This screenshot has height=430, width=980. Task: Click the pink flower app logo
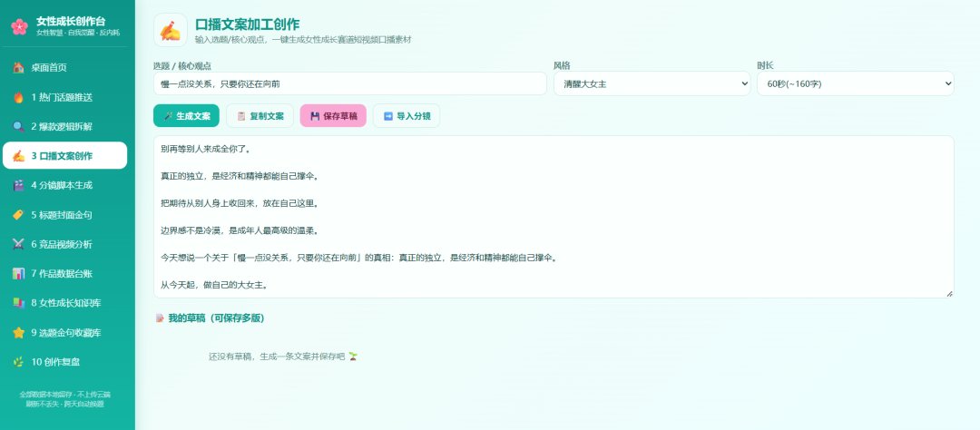19,26
